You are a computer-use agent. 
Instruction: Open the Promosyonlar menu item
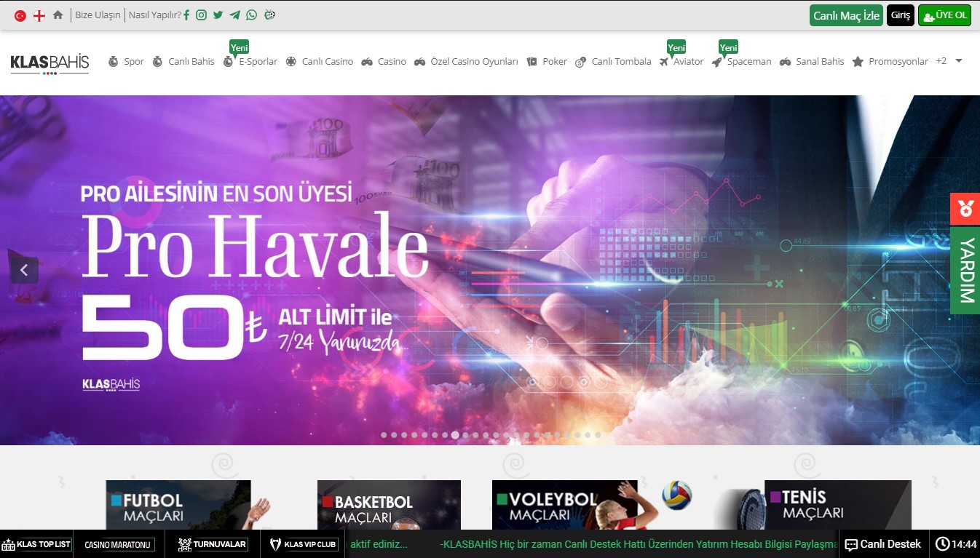898,62
